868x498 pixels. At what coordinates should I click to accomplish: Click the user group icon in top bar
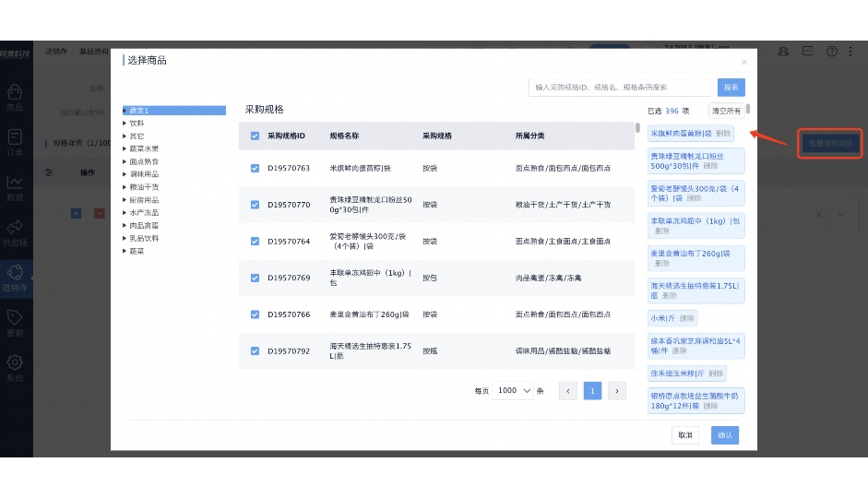coord(783,52)
